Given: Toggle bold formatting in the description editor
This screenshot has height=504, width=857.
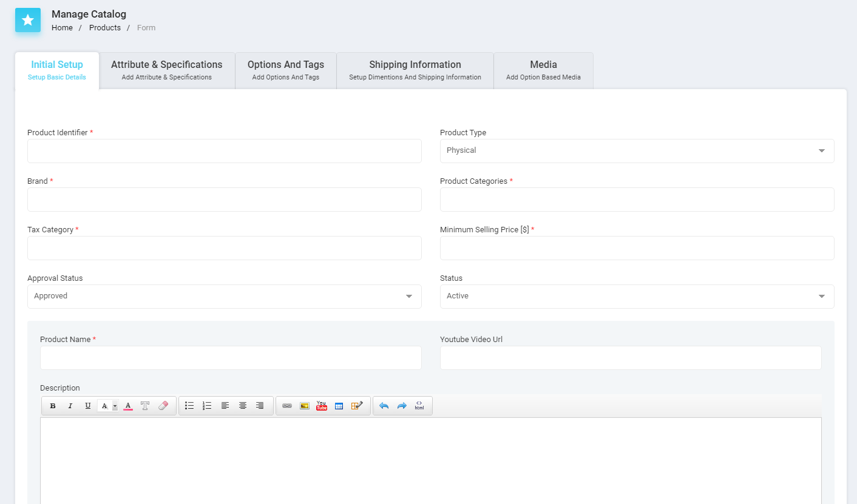Looking at the screenshot, I should pos(53,406).
